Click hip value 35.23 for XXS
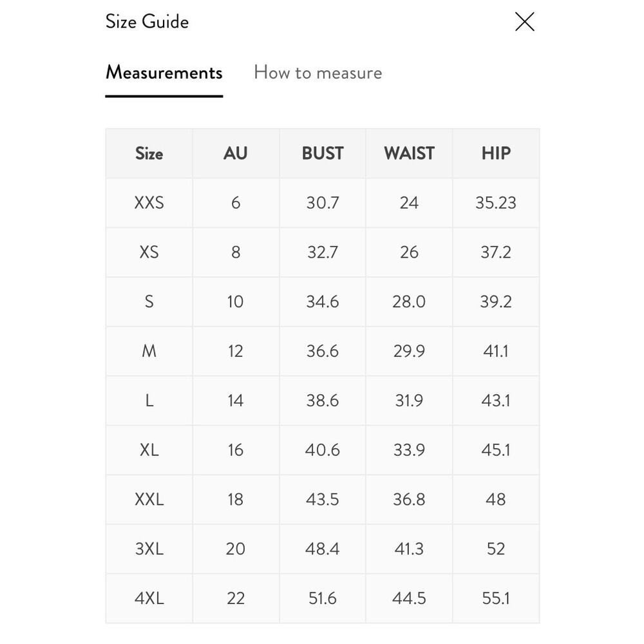Viewport: 644px width, 644px height. [x=496, y=202]
